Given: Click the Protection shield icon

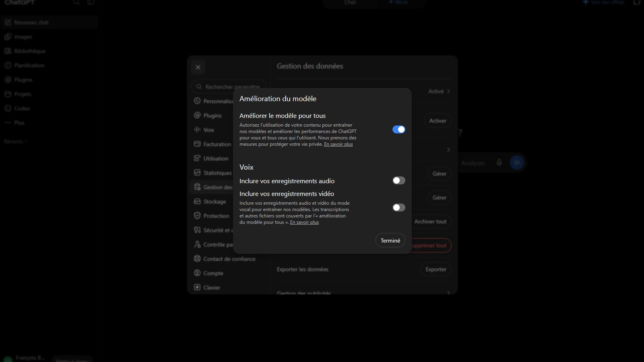Looking at the screenshot, I should 197,216.
